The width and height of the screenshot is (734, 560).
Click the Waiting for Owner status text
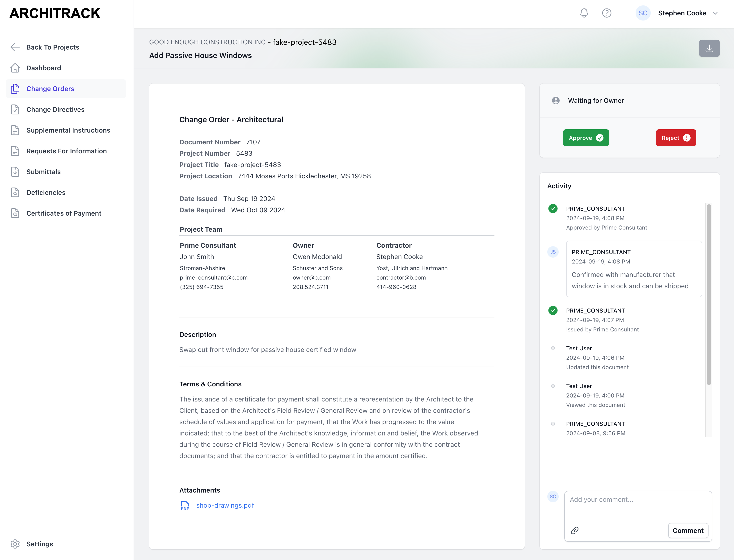pos(596,100)
